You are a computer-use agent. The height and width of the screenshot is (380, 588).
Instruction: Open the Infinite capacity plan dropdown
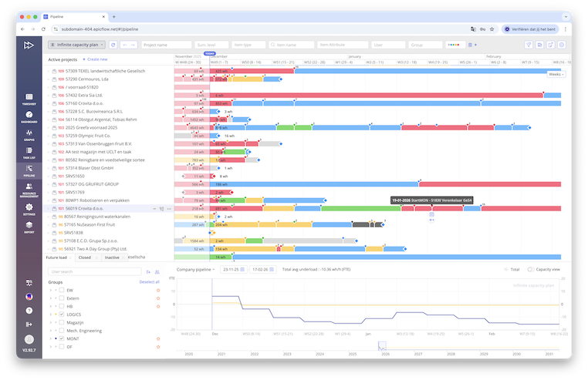(x=77, y=45)
